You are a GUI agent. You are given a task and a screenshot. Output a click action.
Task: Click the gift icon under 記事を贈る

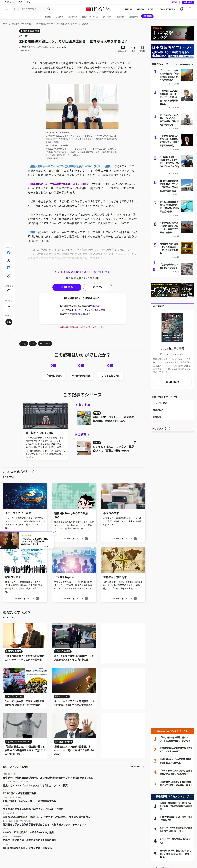click(9, 290)
